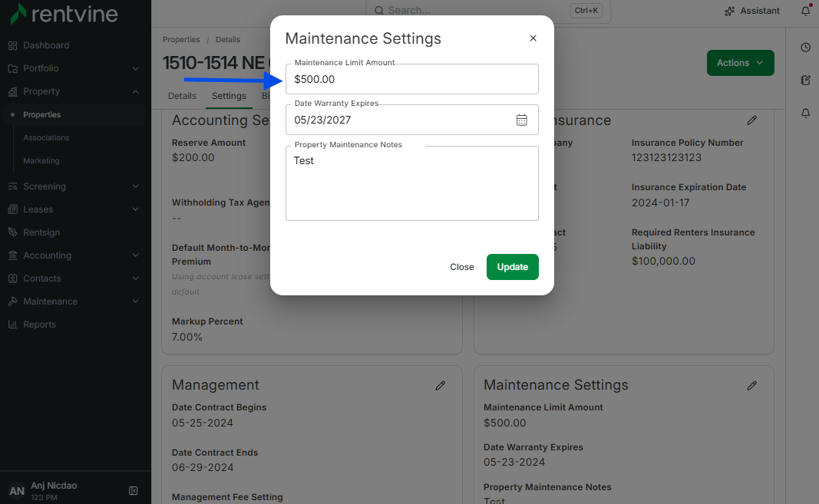This screenshot has width=819, height=504.
Task: Click the Rentsign pen icon
Action: click(12, 232)
